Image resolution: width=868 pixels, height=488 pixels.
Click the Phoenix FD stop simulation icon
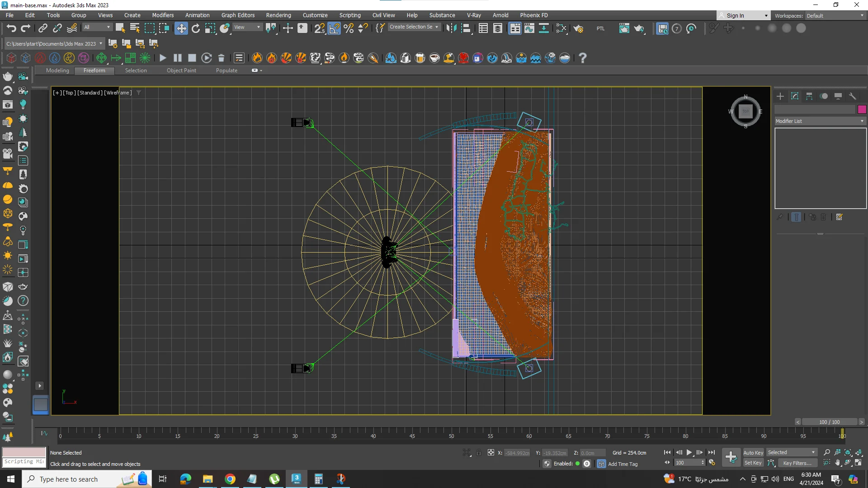(192, 58)
